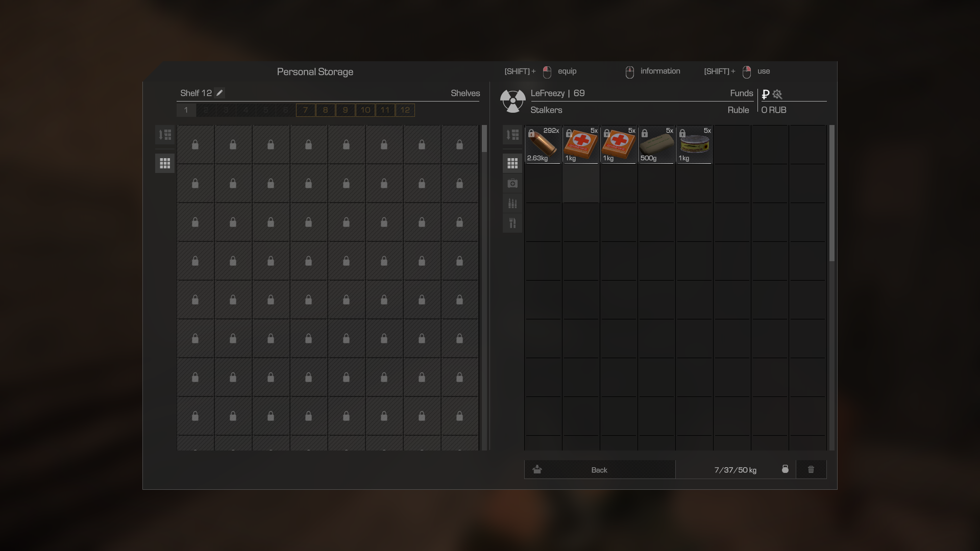Click the trash can delete icon
Screen dimensions: 980x551
[811, 469]
